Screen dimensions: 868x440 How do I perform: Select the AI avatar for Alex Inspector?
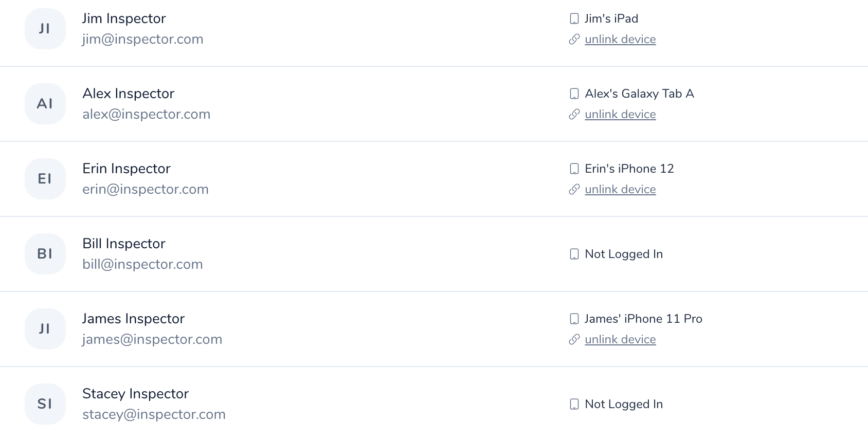pos(45,104)
